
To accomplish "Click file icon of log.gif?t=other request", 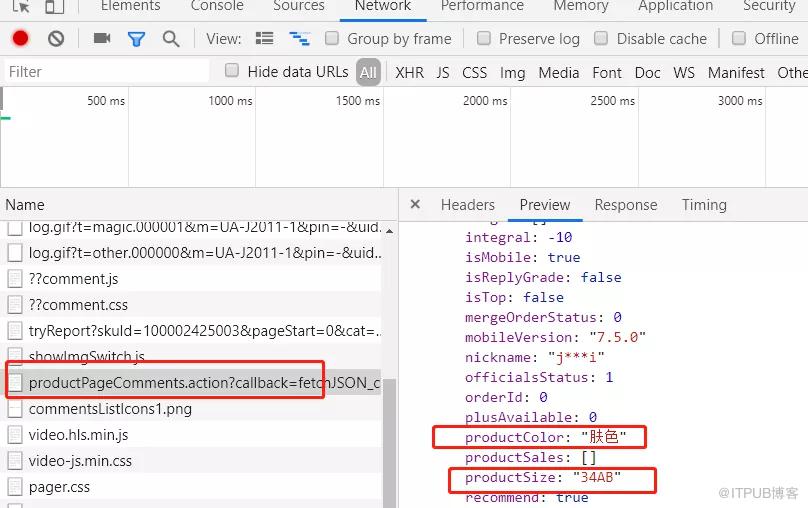I will point(15,253).
